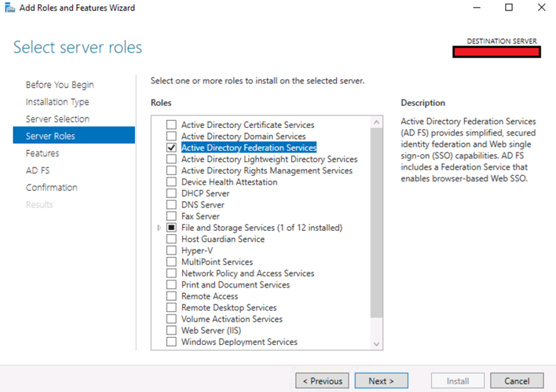Select 'Hyper-V' role label
Image resolution: width=556 pixels, height=392 pixels.
197,250
